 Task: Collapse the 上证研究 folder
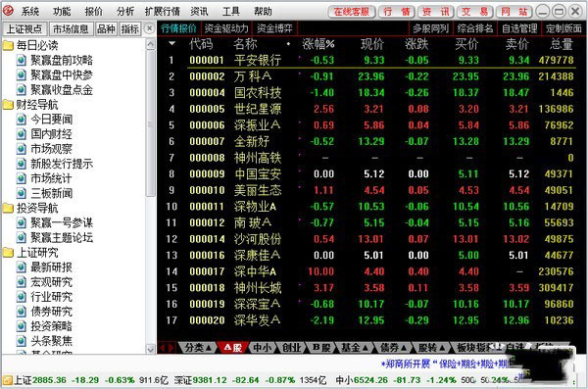[x=8, y=253]
